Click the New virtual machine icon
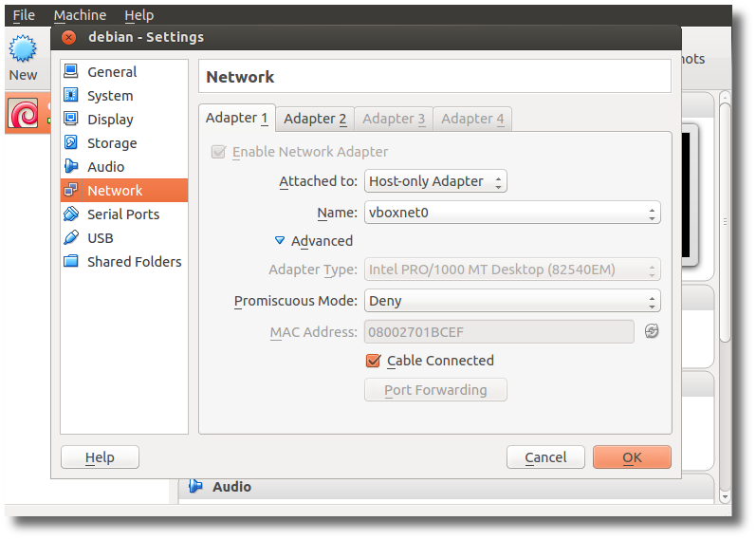 point(23,48)
